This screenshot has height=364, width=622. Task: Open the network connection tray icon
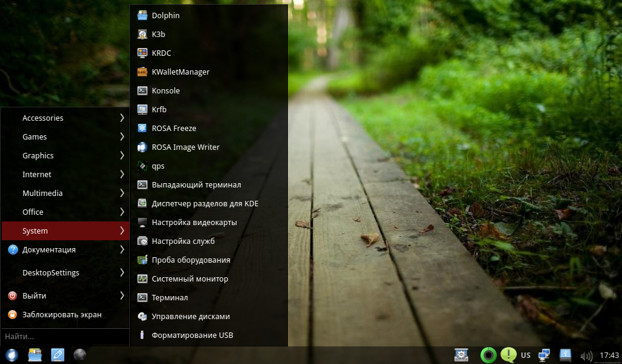(x=544, y=355)
